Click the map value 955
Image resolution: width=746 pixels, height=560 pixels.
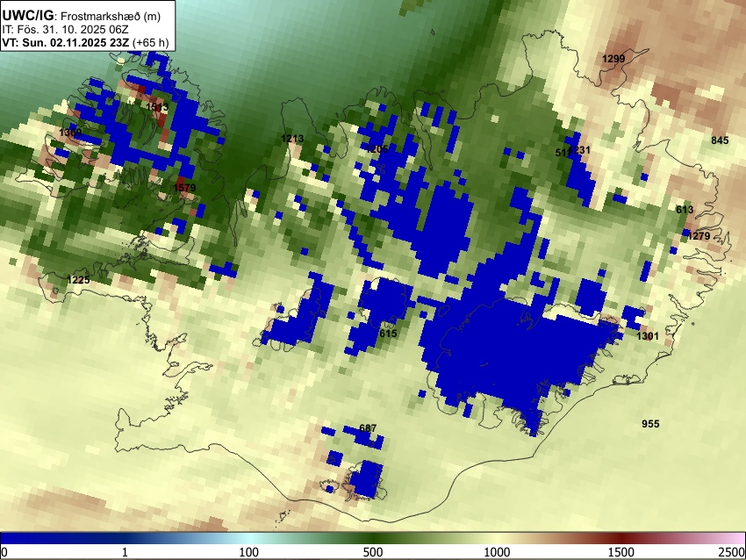point(650,424)
